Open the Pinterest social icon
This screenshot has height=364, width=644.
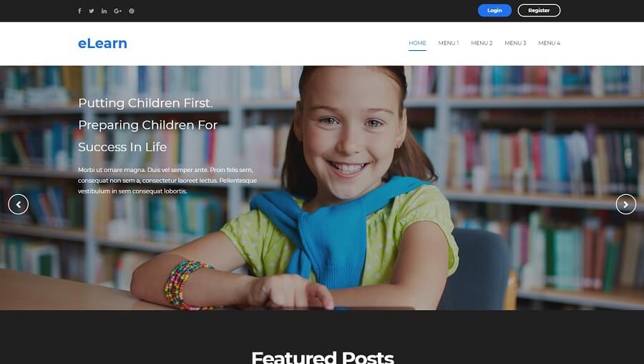pyautogui.click(x=132, y=11)
